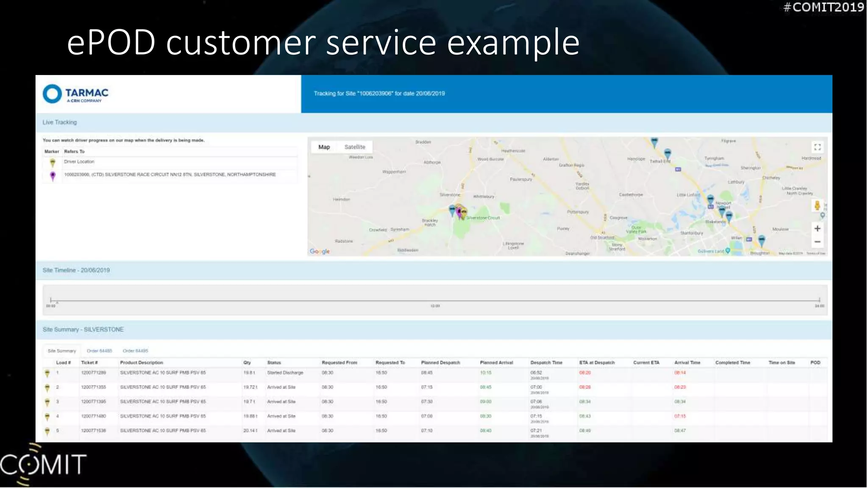Open the Order 64485 tab
Viewport: 868px width, 488px height.
pyautogui.click(x=100, y=351)
